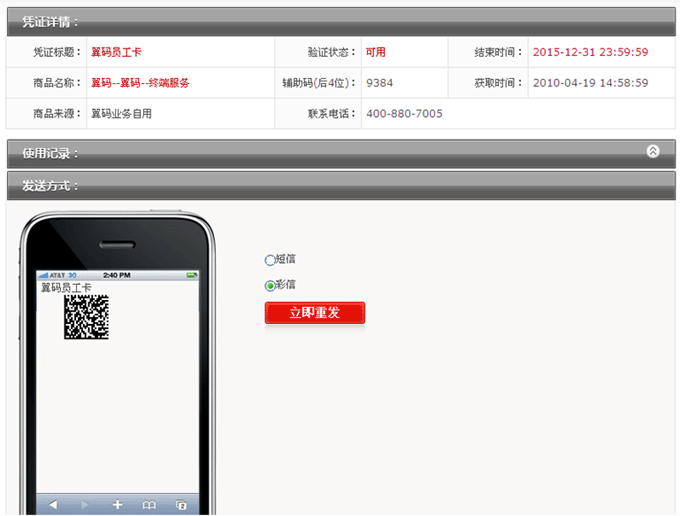Click the 2:40 PM time on phone

(x=117, y=275)
